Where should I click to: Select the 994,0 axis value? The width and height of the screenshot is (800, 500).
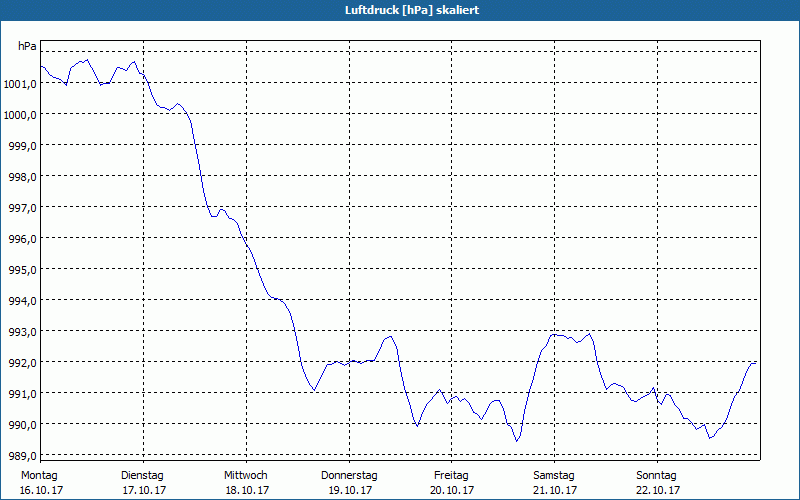22,301
